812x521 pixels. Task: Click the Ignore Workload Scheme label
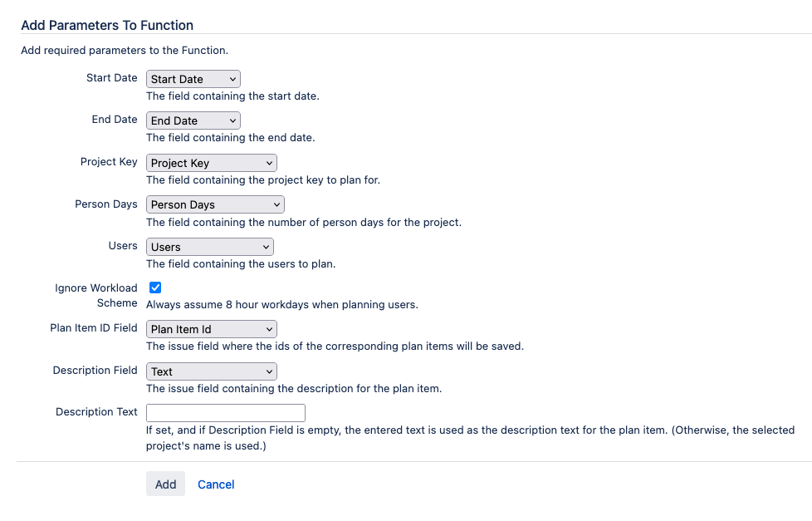[96, 295]
